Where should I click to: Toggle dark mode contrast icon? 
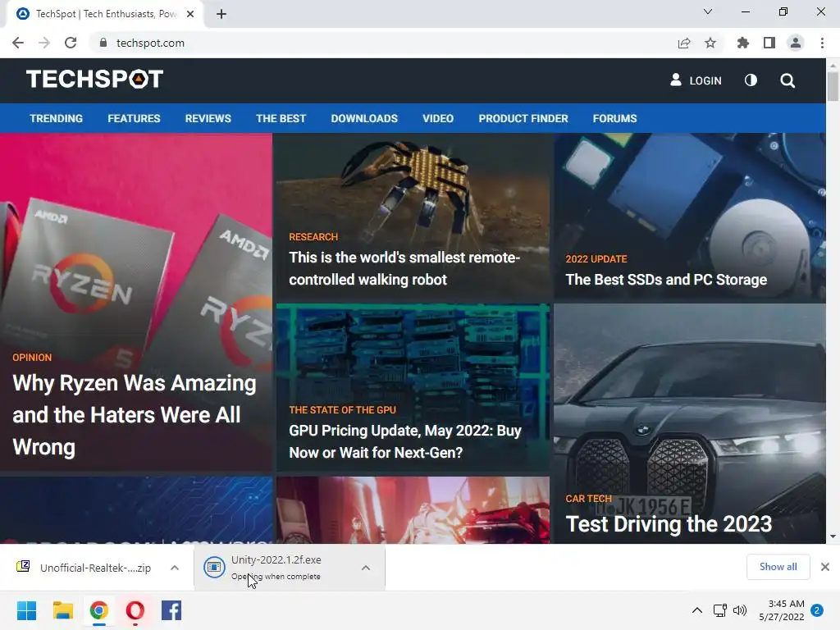[x=751, y=80]
